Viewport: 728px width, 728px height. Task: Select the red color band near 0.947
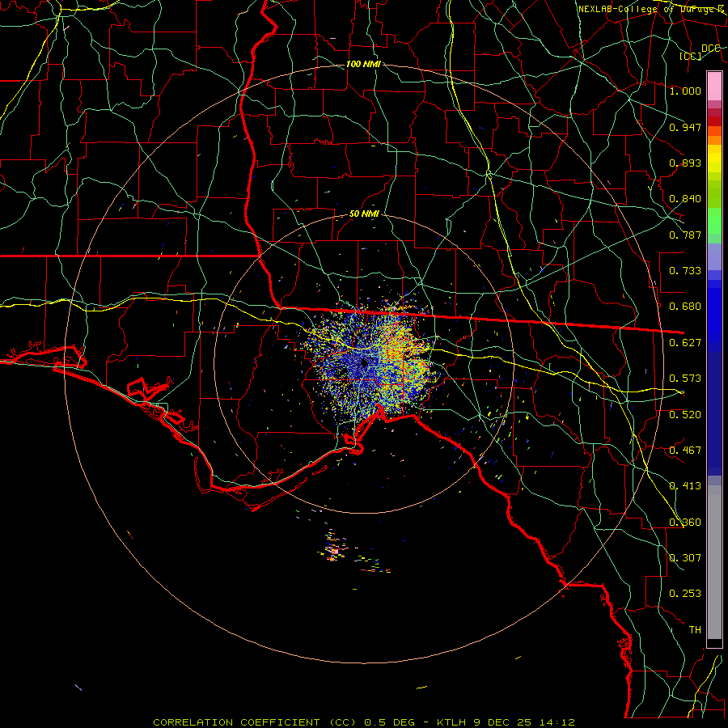(x=714, y=121)
